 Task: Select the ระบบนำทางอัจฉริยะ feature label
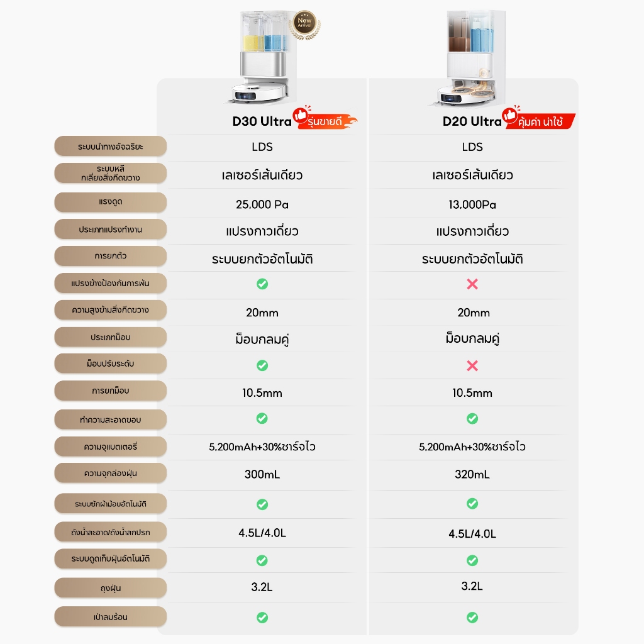(x=111, y=147)
